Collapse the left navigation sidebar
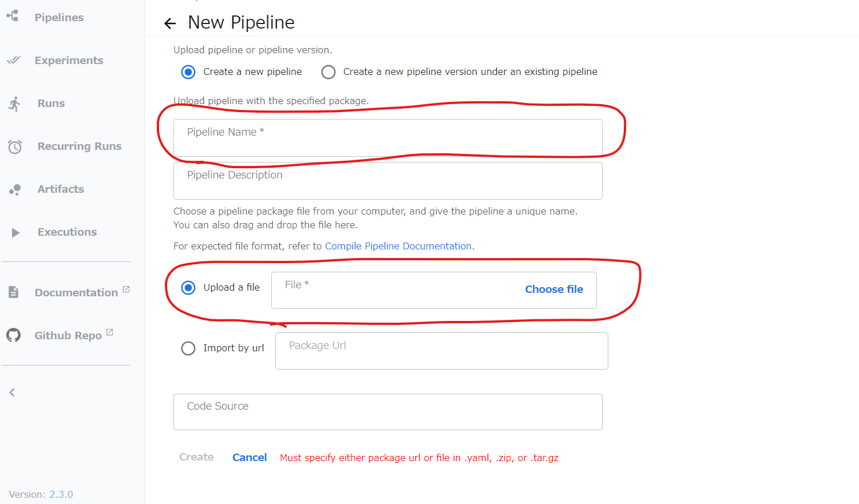The width and height of the screenshot is (859, 504). 11,392
